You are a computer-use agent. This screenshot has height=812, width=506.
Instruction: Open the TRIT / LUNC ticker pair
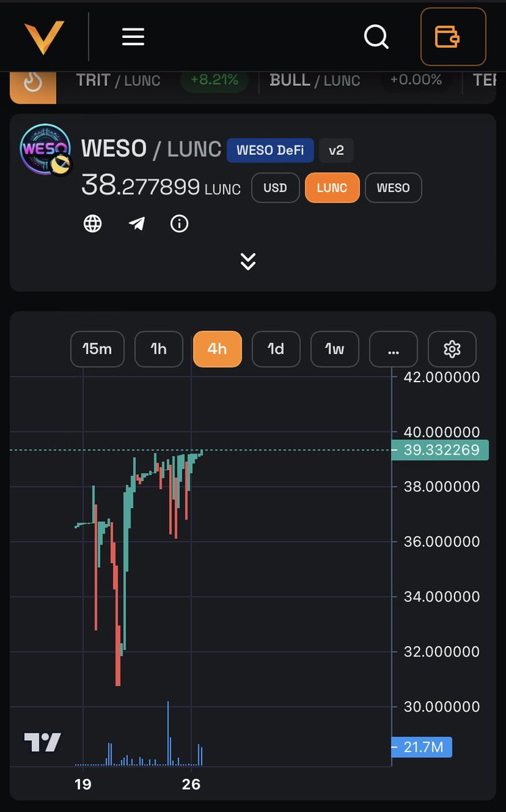[x=118, y=80]
